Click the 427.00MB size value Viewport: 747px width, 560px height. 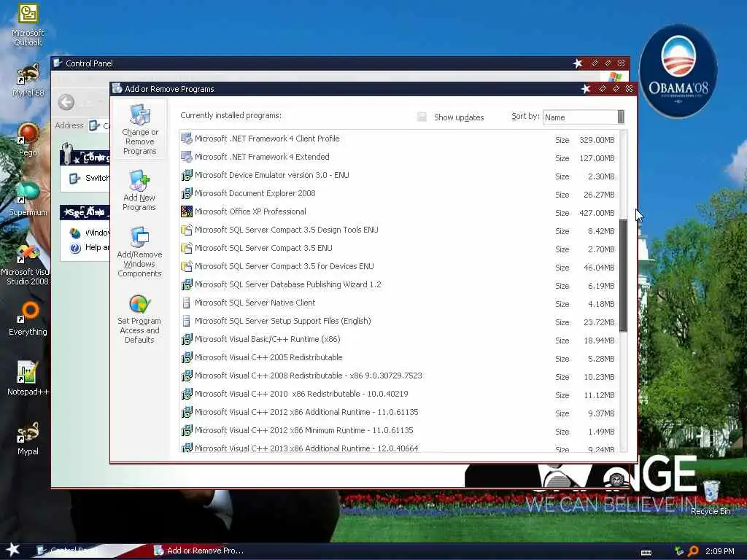[x=597, y=213]
